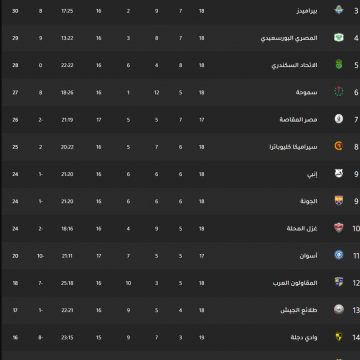This screenshot has height=360, width=360.
Task: Select Ghazl El Mahalla red logo
Action: tap(339, 228)
